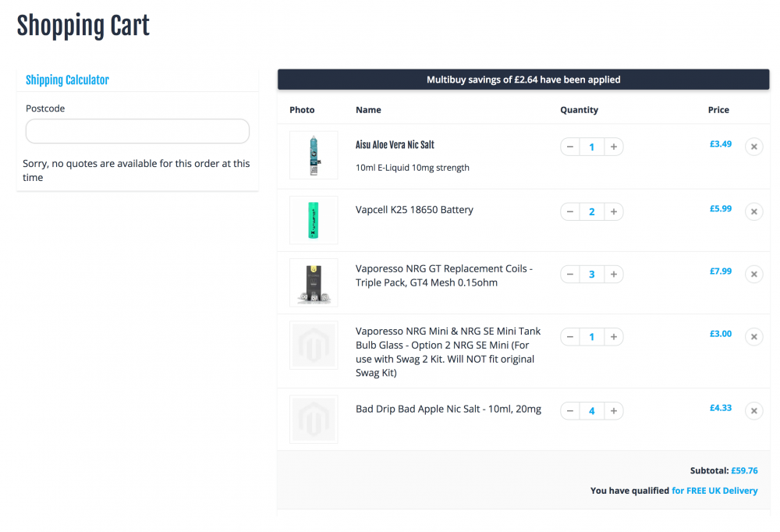Click the subtotal amount £59.76

pyautogui.click(x=745, y=471)
